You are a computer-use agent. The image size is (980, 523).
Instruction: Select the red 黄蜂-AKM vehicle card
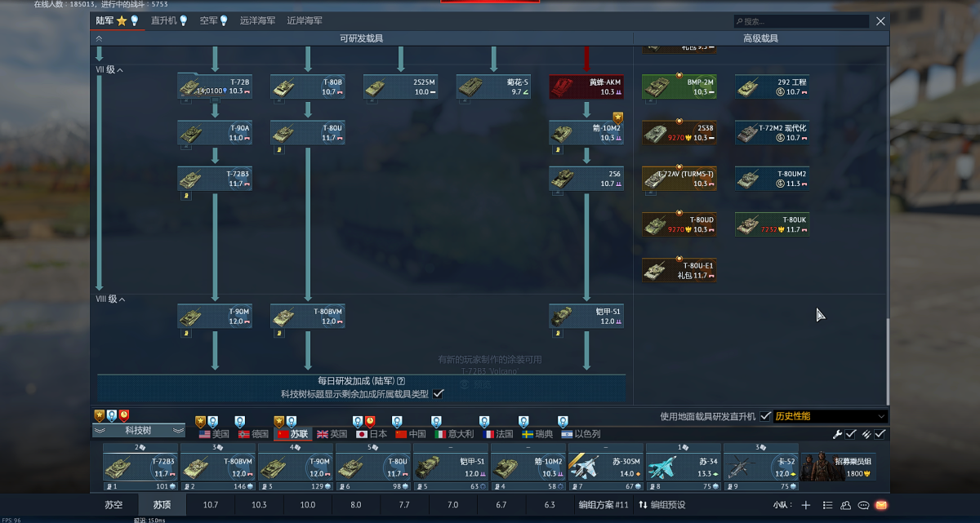(586, 86)
